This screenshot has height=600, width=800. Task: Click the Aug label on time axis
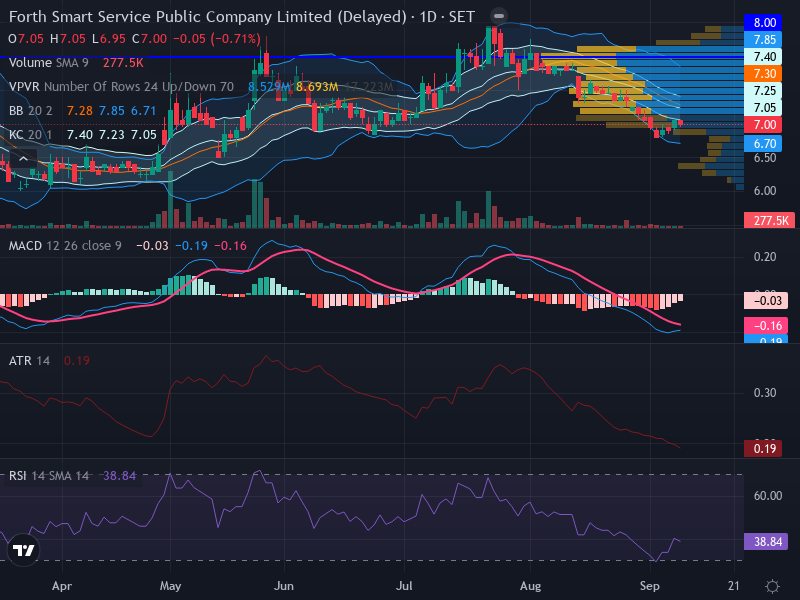coord(531,586)
